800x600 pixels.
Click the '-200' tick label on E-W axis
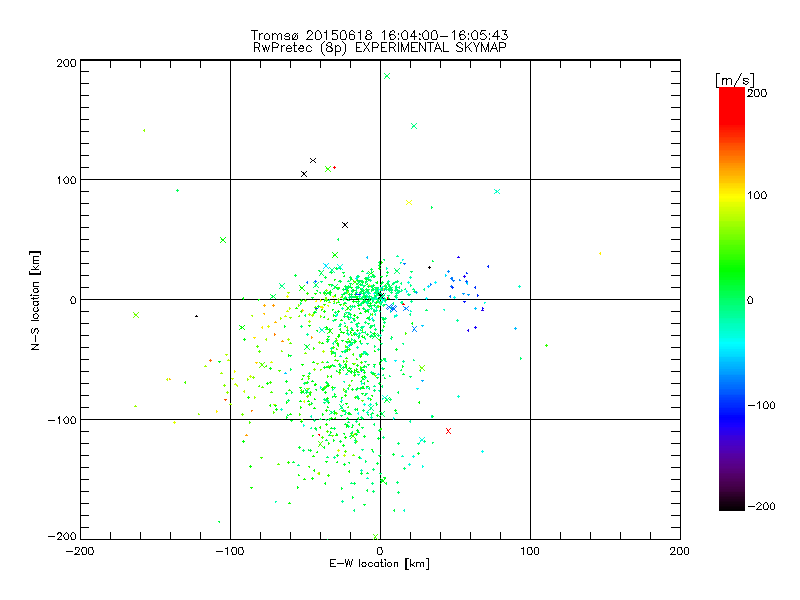[x=80, y=552]
